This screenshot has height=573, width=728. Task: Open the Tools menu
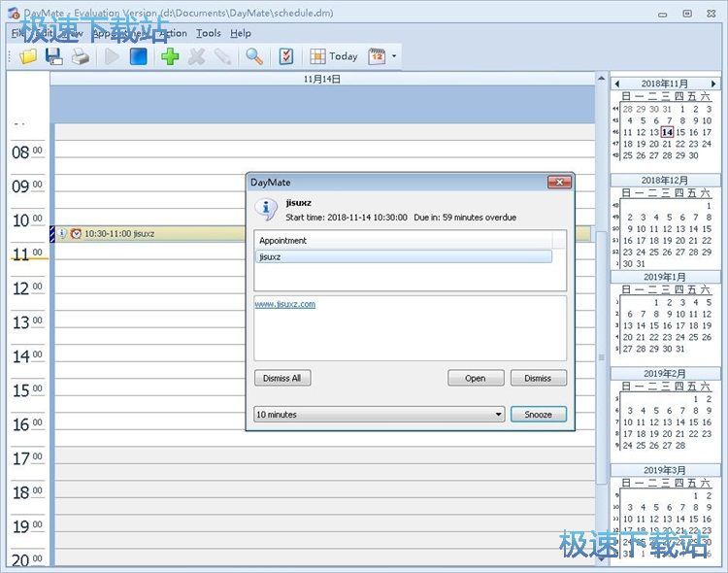click(x=208, y=33)
